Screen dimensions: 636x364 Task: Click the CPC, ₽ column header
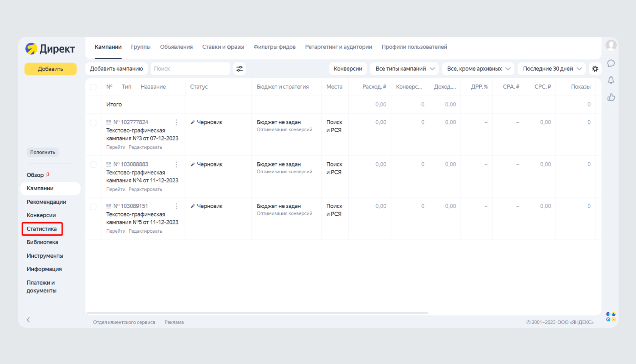(x=542, y=87)
